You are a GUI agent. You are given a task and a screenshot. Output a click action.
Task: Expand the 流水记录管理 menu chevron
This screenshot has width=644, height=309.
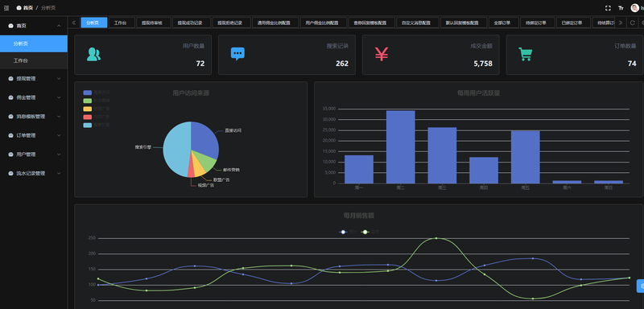point(59,173)
